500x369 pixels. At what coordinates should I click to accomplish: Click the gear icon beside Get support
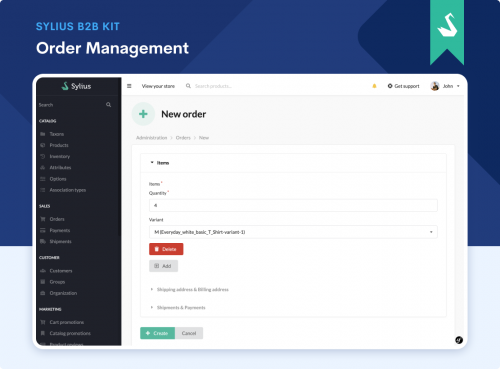point(390,86)
